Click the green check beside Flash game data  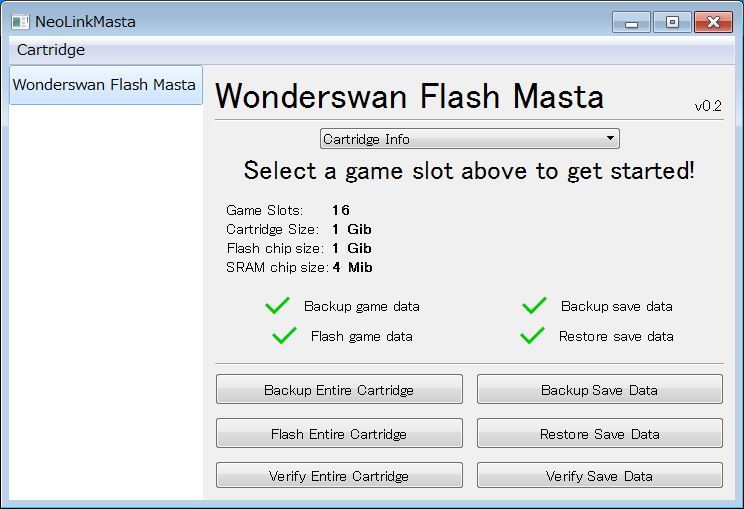[284, 335]
